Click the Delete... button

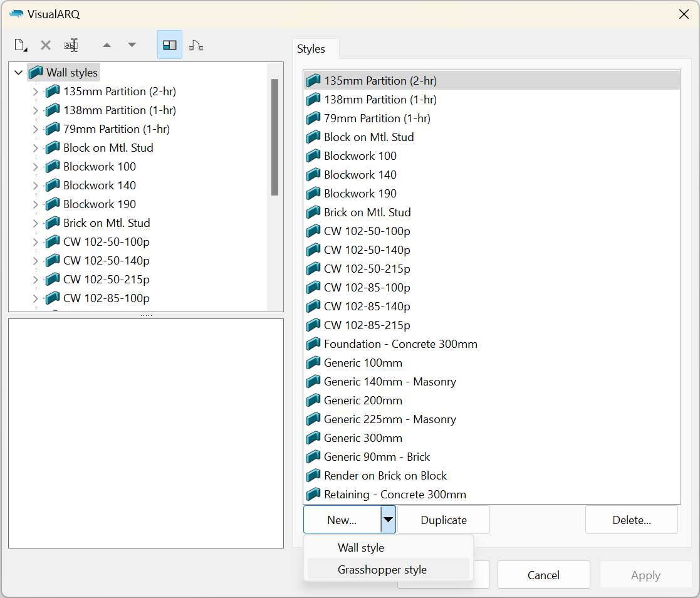[632, 520]
